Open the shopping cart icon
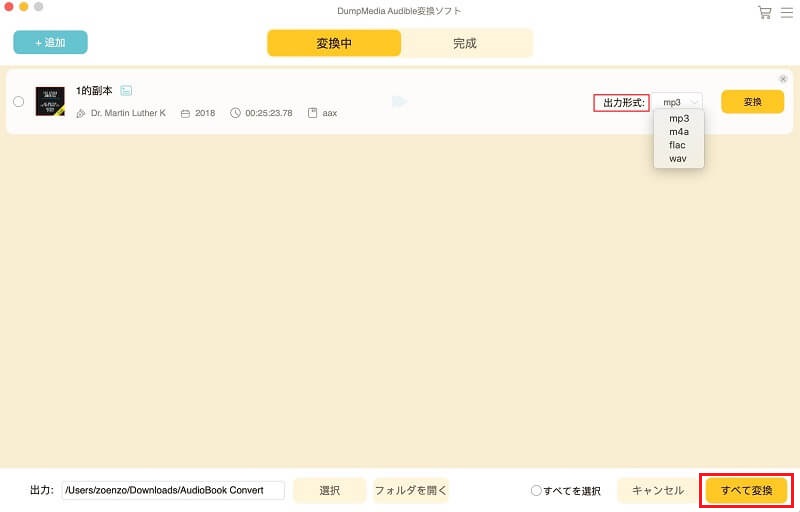The width and height of the screenshot is (800, 512). pos(764,12)
